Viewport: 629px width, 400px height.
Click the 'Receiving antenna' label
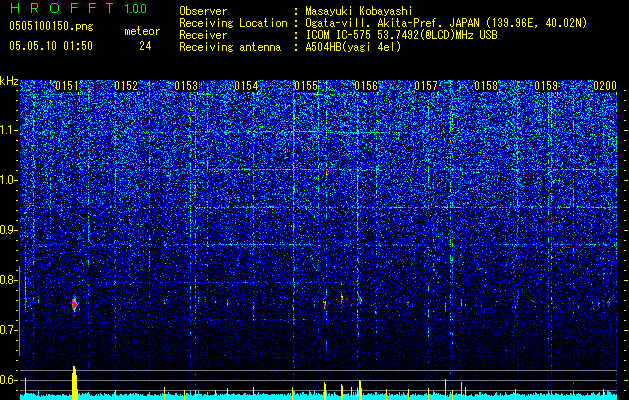tap(230, 47)
